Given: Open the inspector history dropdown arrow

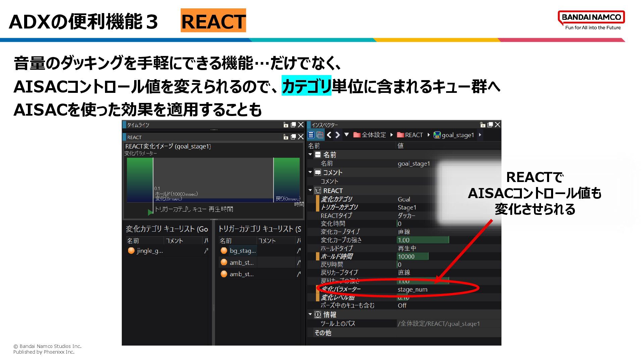Looking at the screenshot, I should (x=347, y=135).
